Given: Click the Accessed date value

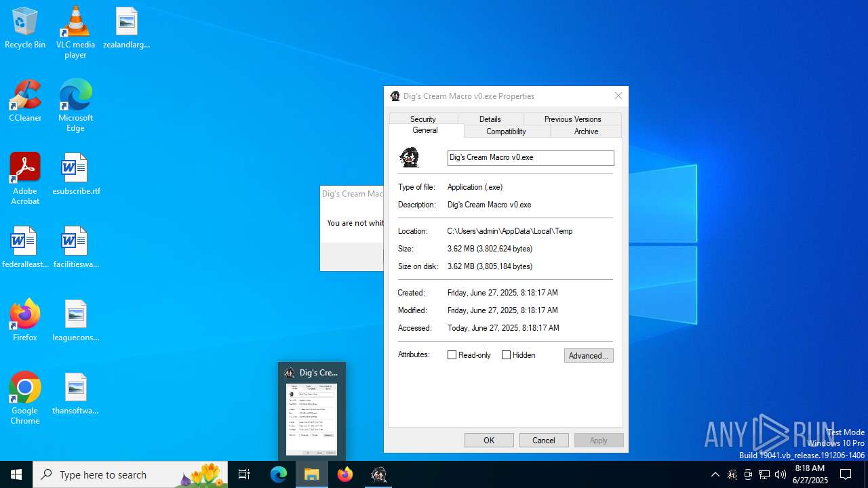Looking at the screenshot, I should (503, 328).
